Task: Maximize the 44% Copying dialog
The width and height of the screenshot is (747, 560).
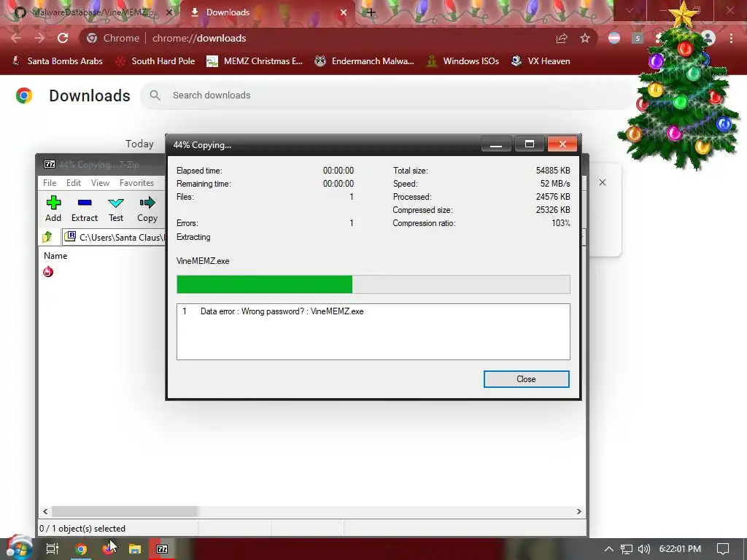Action: (530, 144)
